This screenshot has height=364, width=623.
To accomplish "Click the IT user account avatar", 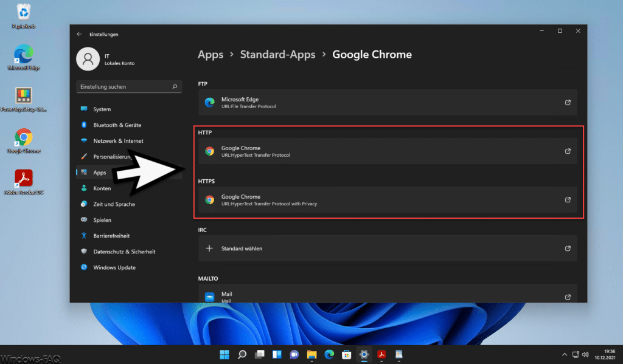I will click(x=88, y=59).
